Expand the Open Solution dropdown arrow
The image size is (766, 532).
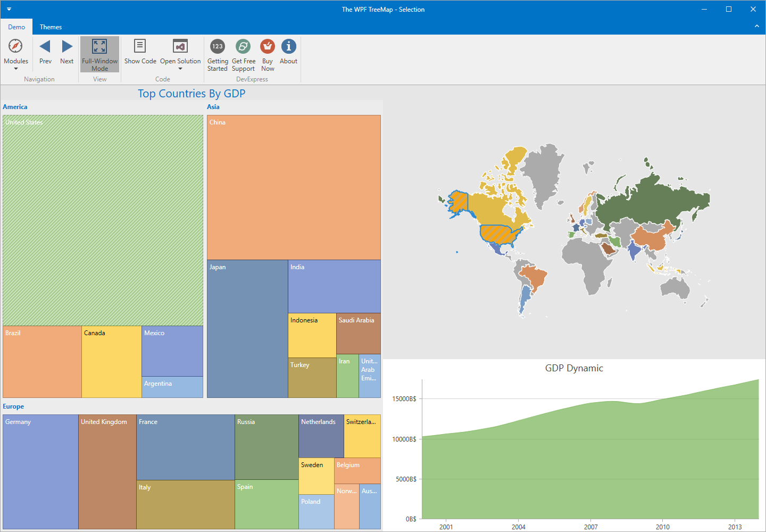click(x=180, y=68)
